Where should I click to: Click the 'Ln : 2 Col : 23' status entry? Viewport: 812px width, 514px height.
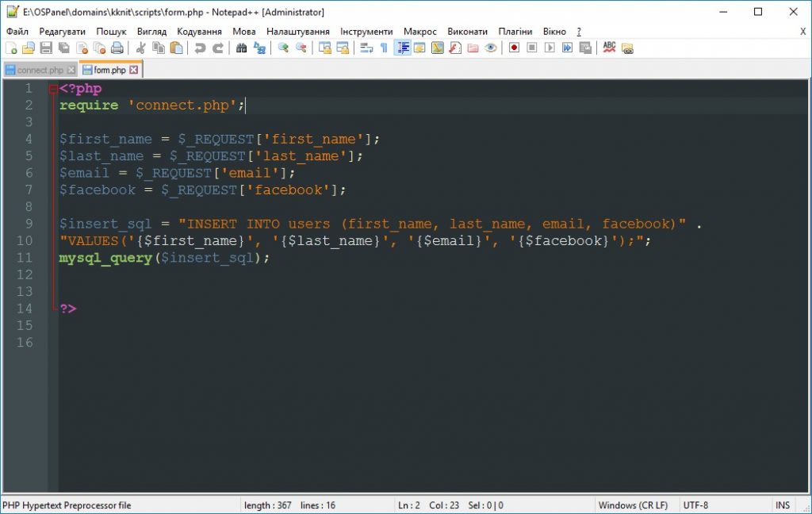pos(428,505)
